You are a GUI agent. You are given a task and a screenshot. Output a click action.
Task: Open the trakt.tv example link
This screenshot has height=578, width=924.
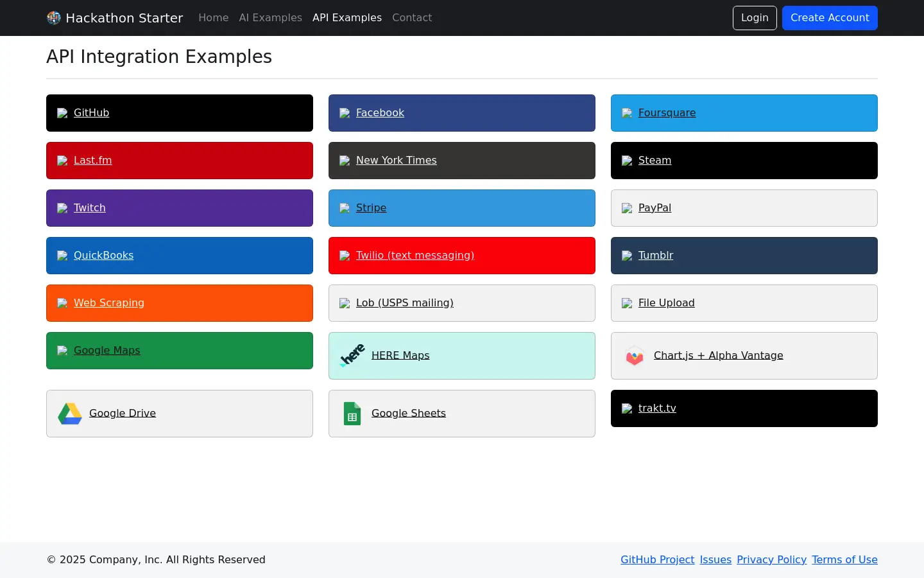point(657,408)
